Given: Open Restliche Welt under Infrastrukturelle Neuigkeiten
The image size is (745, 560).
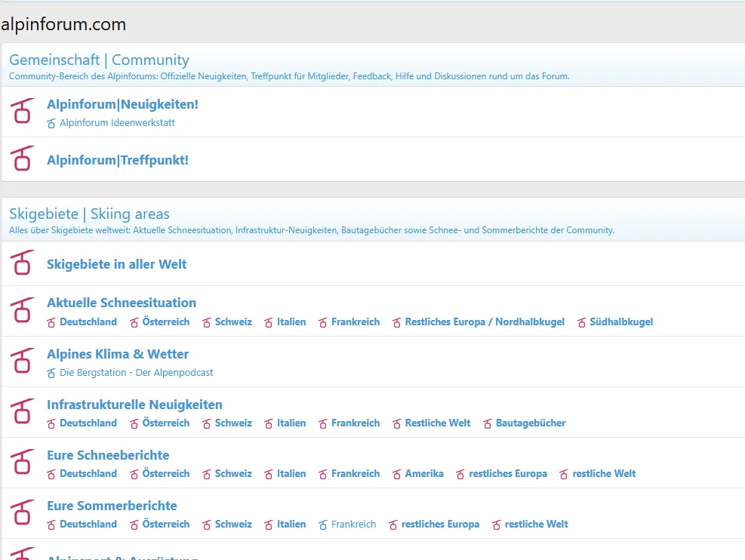Looking at the screenshot, I should pos(438,423).
